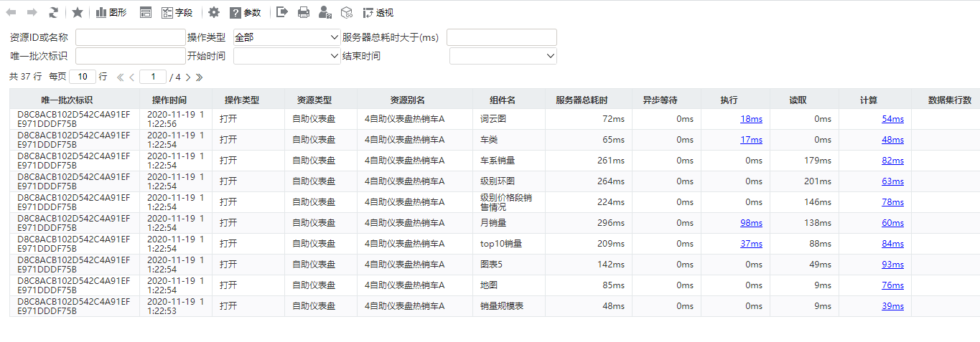Viewport: 980px width, 342px height.
Task: Click the rows-per-page field showing 10
Action: 83,77
